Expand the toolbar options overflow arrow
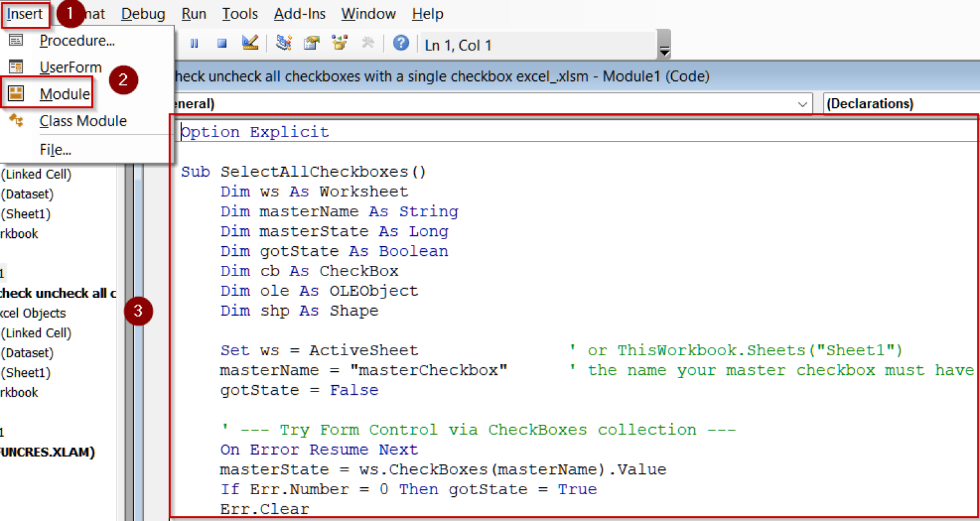980x521 pixels. [x=664, y=51]
